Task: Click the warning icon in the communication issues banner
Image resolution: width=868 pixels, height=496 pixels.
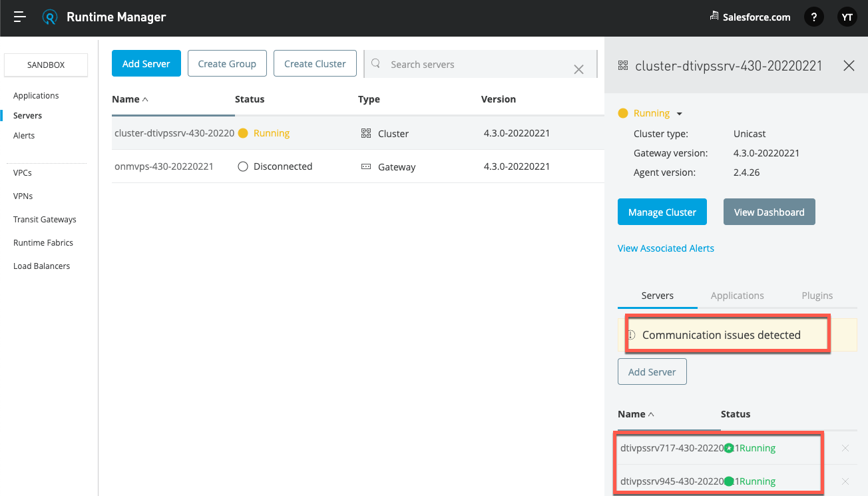Action: [x=632, y=335]
